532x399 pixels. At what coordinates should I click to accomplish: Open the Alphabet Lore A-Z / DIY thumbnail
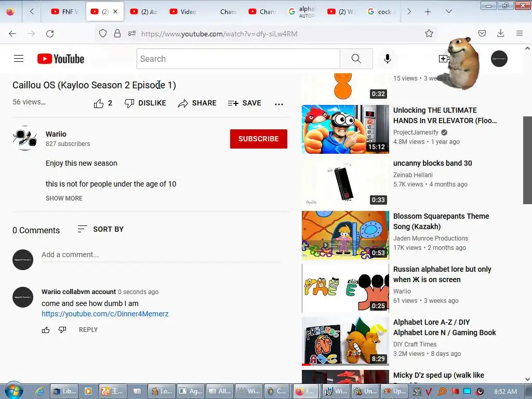[345, 341]
